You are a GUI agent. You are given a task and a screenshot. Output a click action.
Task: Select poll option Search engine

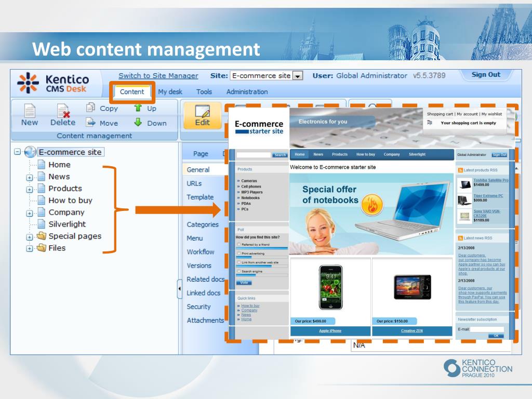tap(239, 271)
